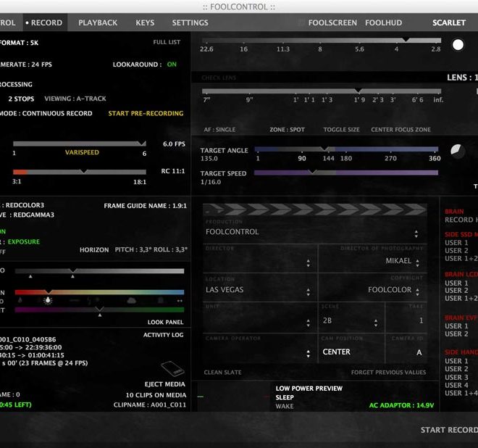Screen dimensions: 478x448
Task: Open the FOOLHUD tab
Action: (x=383, y=22)
